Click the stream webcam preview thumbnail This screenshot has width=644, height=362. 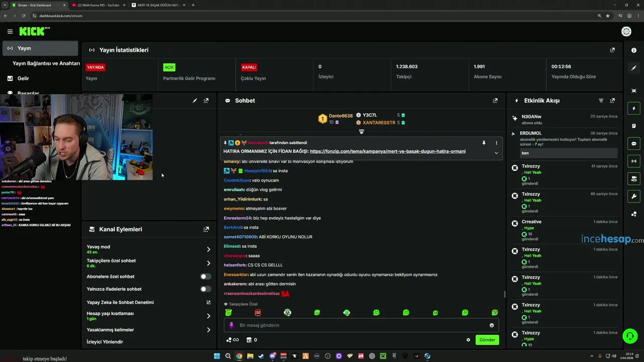[76, 137]
